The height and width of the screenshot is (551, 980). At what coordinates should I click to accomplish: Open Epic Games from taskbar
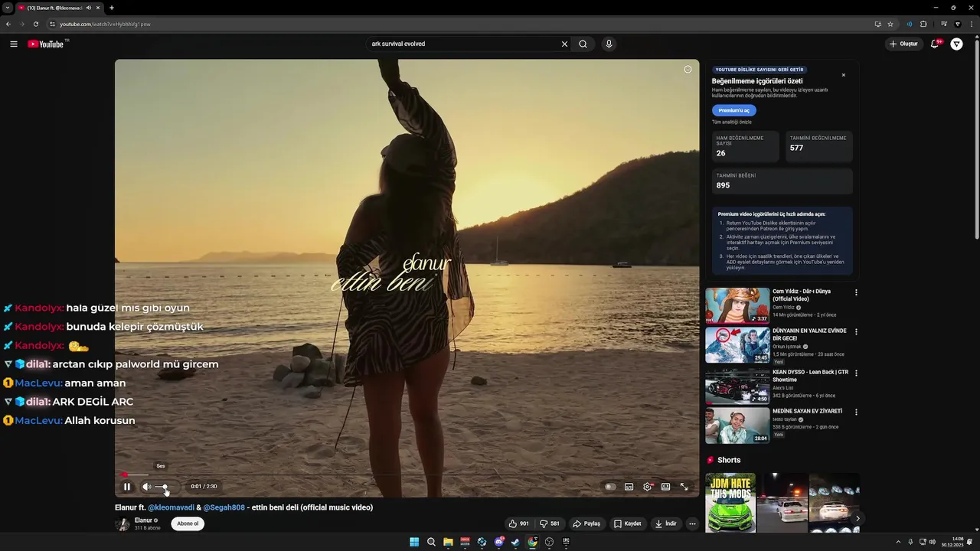coord(566,542)
